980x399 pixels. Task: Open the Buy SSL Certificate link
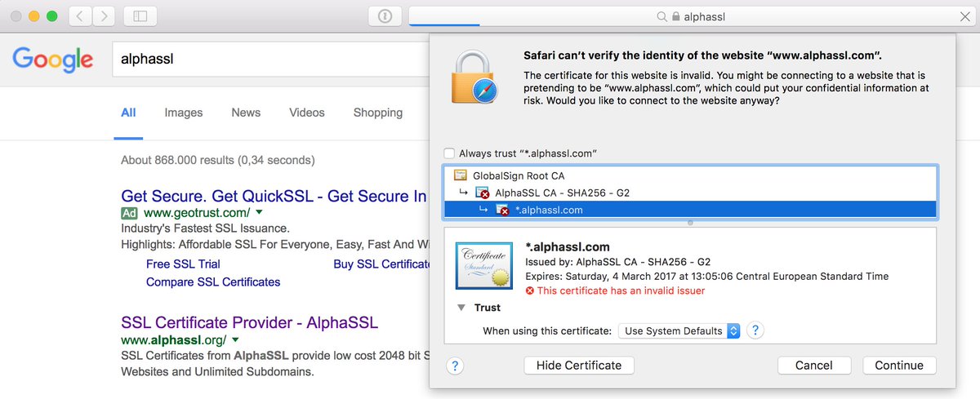pos(381,264)
